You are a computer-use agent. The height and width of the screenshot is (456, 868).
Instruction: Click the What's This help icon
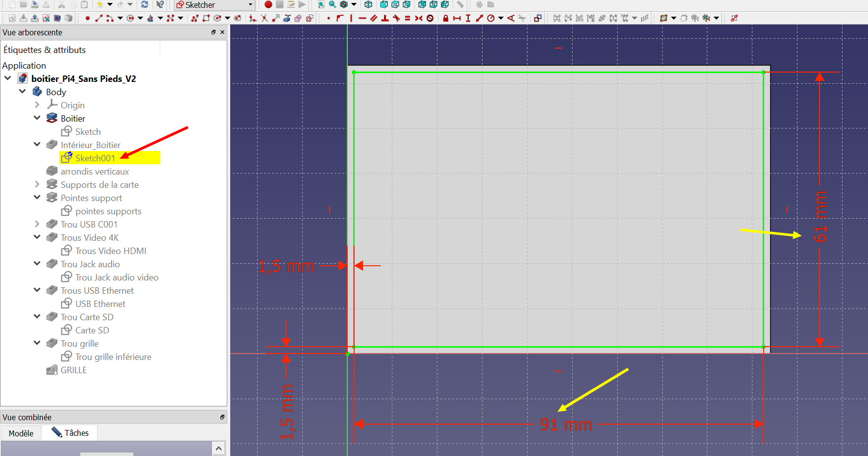click(x=160, y=4)
